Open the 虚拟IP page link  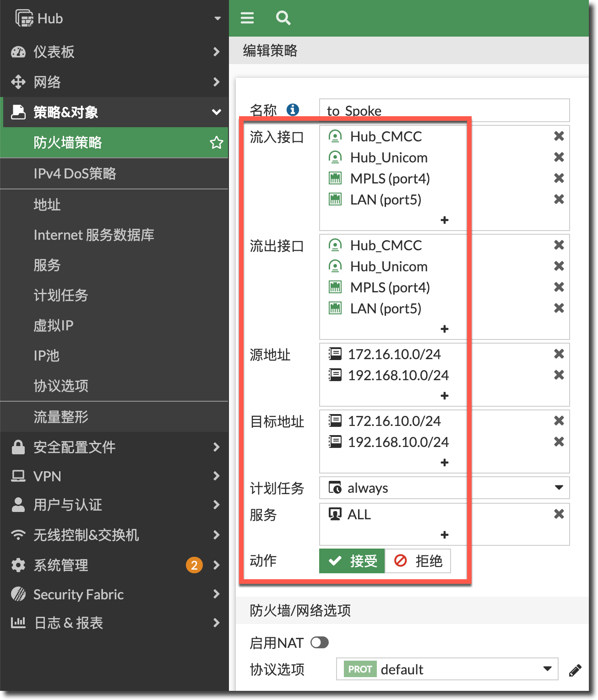(54, 325)
